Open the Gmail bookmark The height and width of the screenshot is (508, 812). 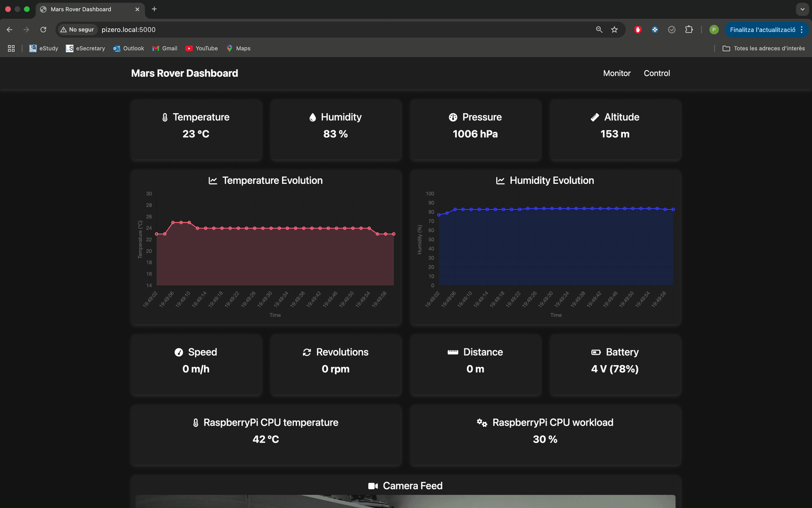164,48
